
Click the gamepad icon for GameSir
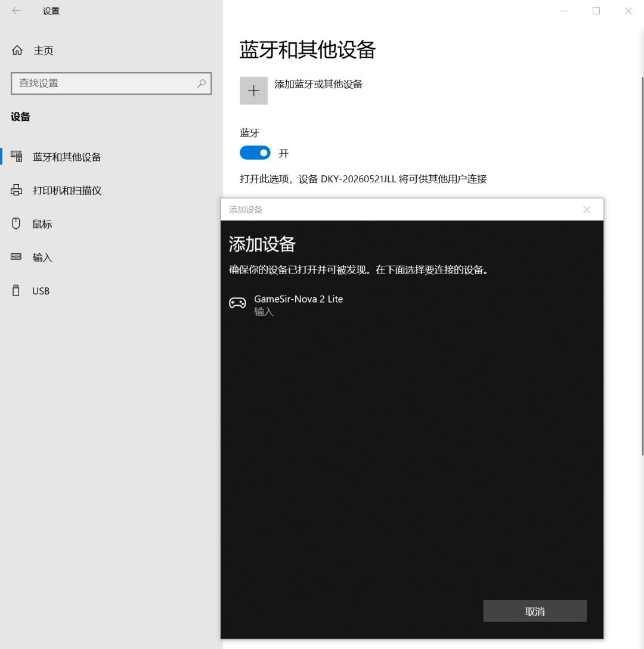[237, 303]
